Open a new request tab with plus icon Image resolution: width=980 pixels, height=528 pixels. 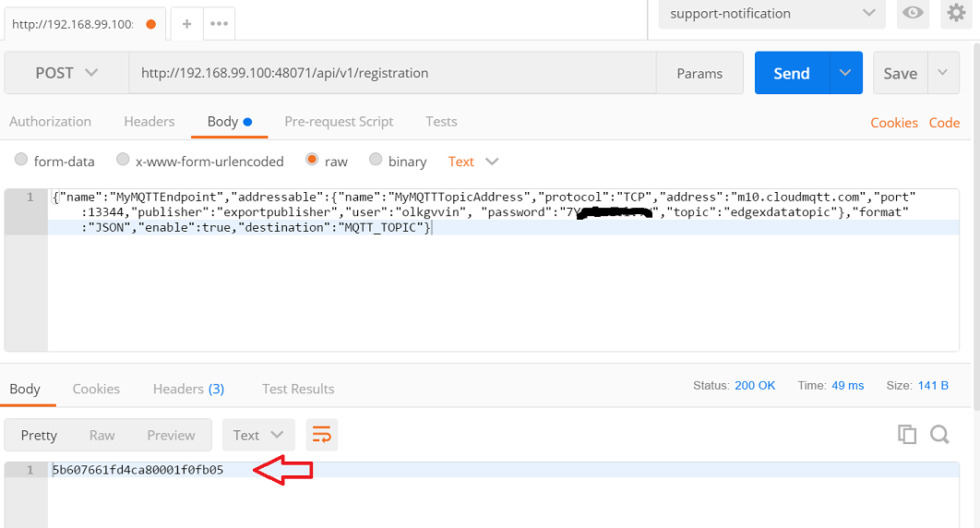click(186, 24)
